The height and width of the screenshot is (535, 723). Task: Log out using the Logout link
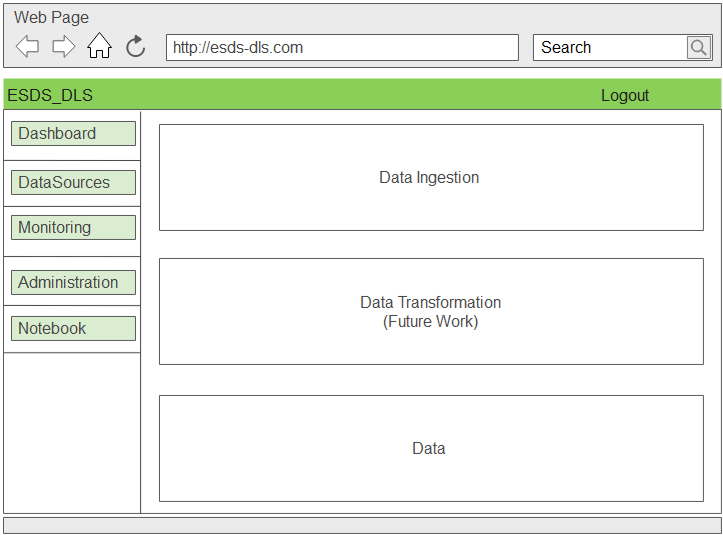(x=625, y=95)
